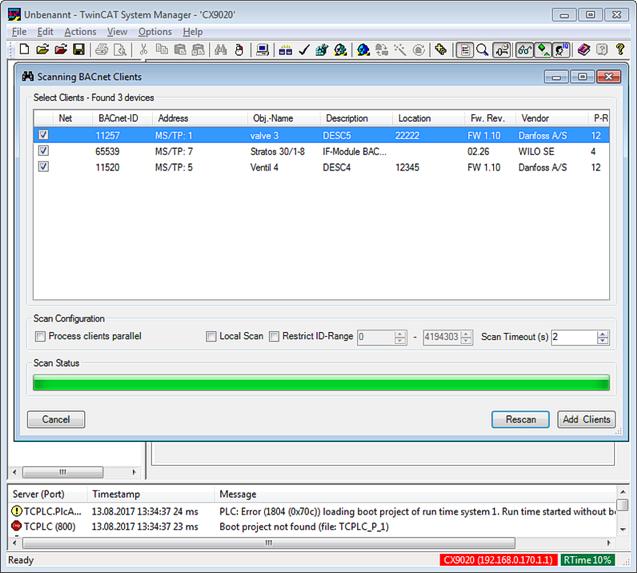Image resolution: width=637 pixels, height=573 pixels.
Task: Click the eyeglasses Show Online Data icon
Action: click(x=524, y=50)
